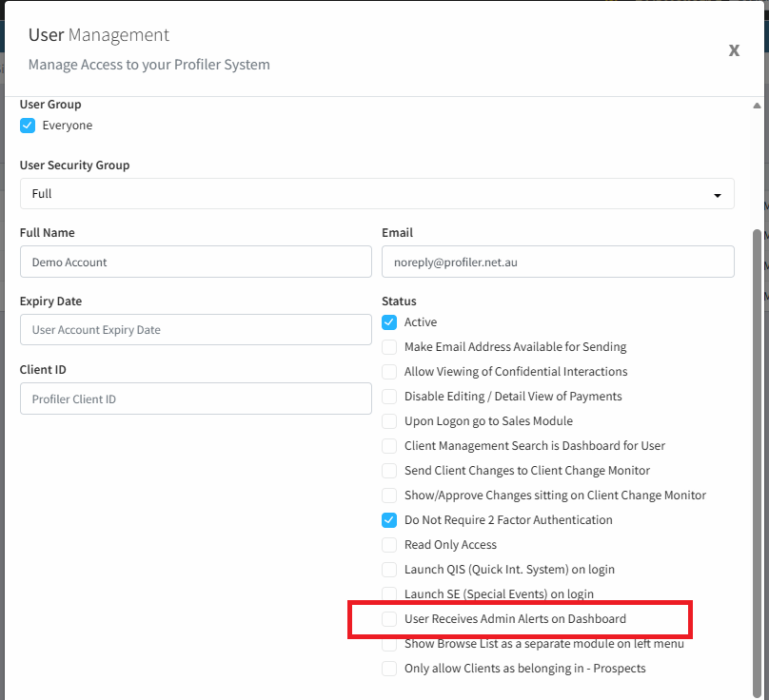Check Only allow Clients as belonging in Prospects
This screenshot has height=700, width=769.
point(389,669)
